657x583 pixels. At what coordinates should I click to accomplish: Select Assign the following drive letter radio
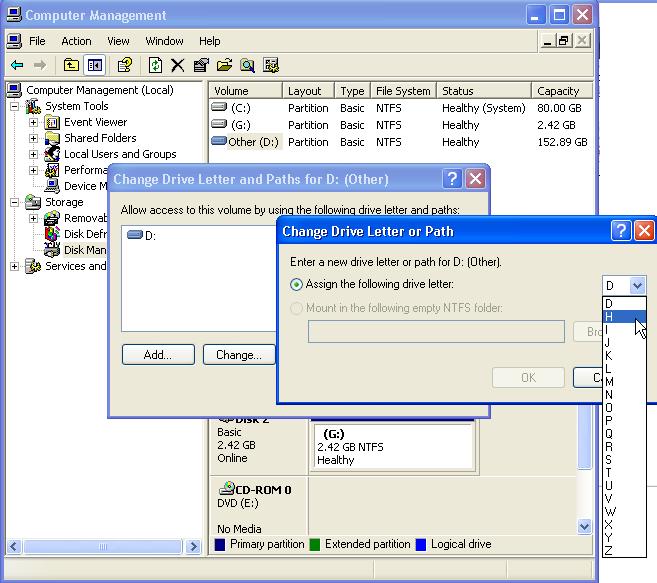pyautogui.click(x=296, y=285)
